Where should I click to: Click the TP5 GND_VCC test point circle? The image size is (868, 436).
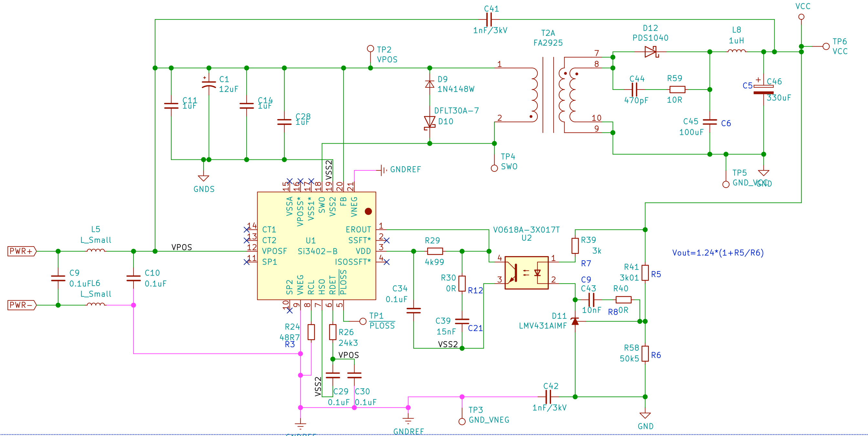(x=726, y=184)
